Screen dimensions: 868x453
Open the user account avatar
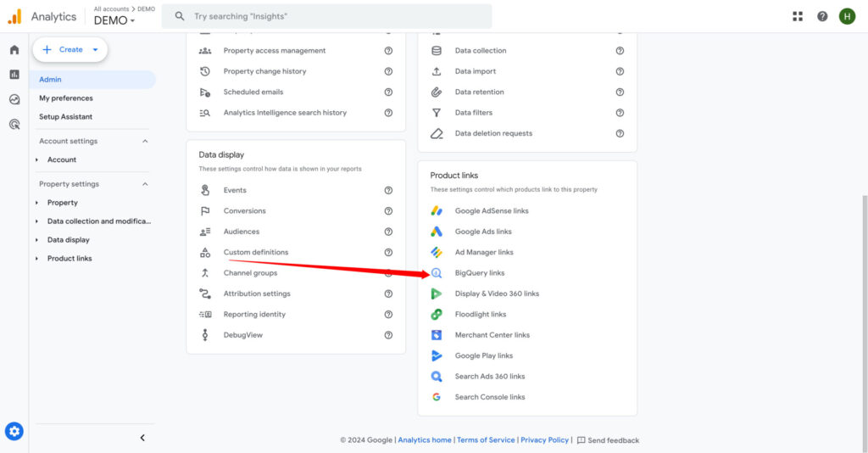(847, 16)
